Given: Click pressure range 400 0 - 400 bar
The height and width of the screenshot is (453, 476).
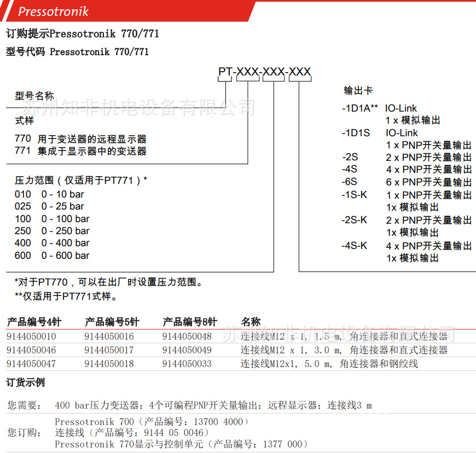Looking at the screenshot, I should (52, 243).
